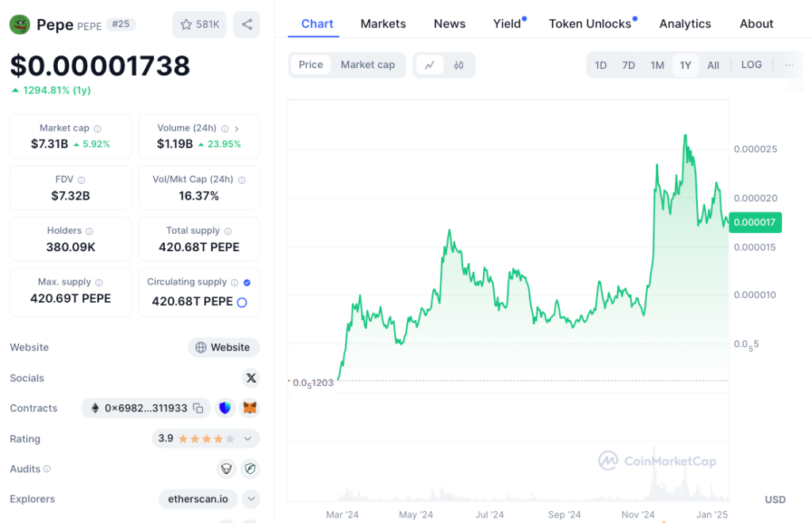Select the line chart view
812x523 pixels.
point(429,65)
